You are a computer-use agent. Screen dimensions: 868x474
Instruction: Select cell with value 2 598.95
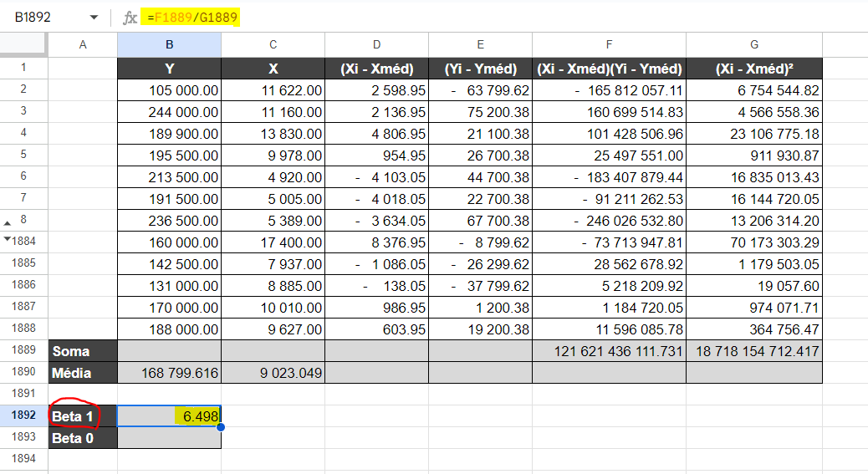376,90
